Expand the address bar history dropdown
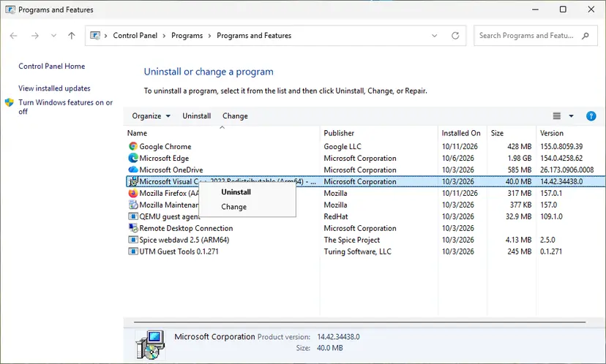This screenshot has height=364, width=606. [435, 36]
